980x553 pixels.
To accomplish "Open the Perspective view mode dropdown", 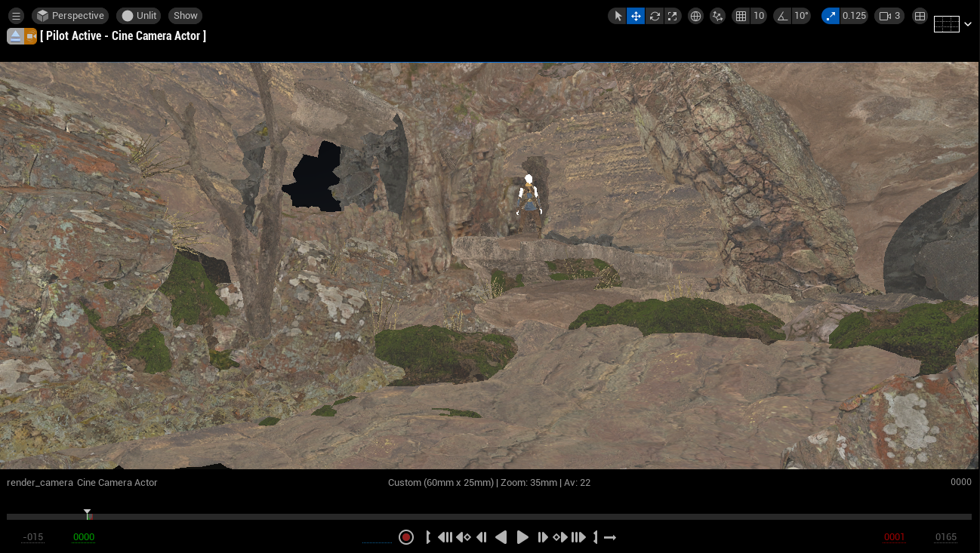I will pyautogui.click(x=70, y=16).
